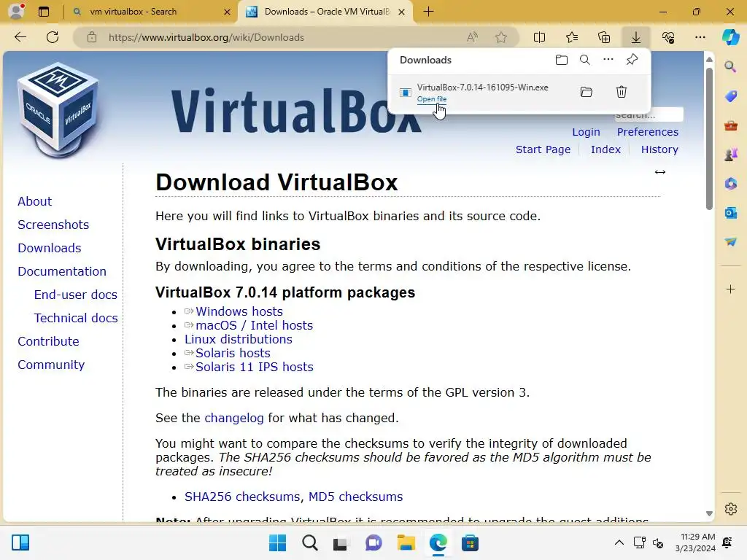Click the page vertical scrollbar thumb
Viewport: 747px width, 560px height.
click(x=709, y=138)
